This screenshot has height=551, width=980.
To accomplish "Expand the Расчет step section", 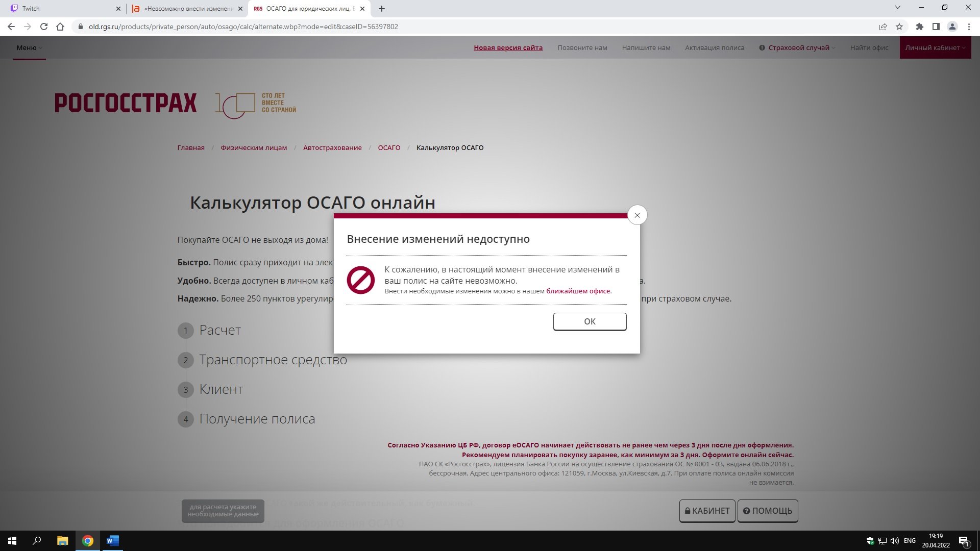I will coord(220,330).
